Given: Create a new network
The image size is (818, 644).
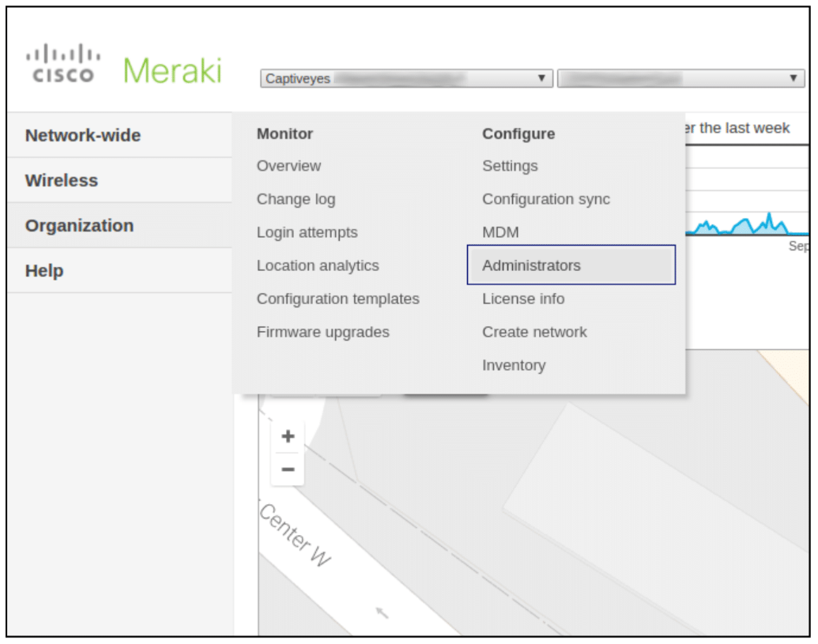Looking at the screenshot, I should tap(533, 332).
